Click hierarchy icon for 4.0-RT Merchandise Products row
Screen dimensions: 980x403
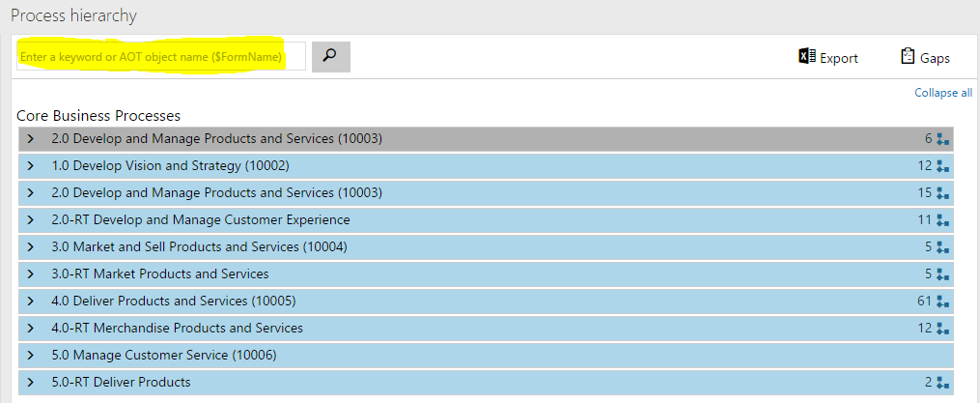[942, 329]
